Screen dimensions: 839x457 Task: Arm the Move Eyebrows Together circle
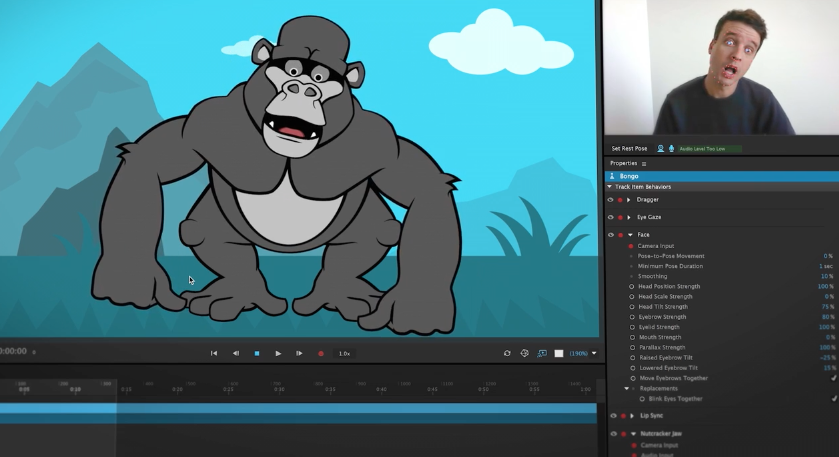tap(633, 378)
